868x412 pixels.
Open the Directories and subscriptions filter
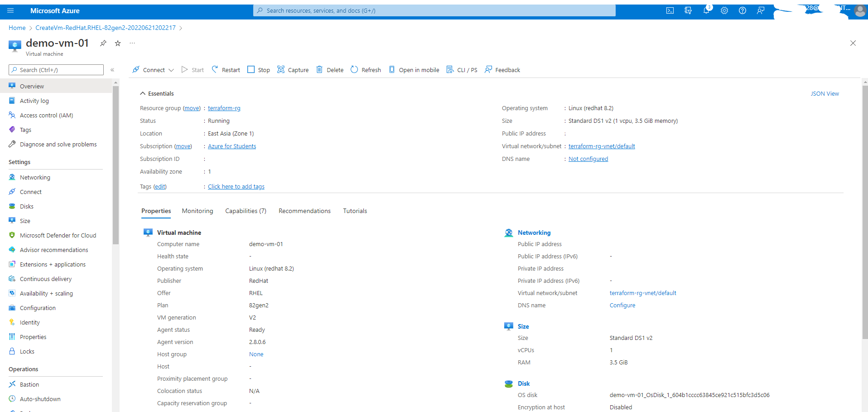click(x=688, y=10)
